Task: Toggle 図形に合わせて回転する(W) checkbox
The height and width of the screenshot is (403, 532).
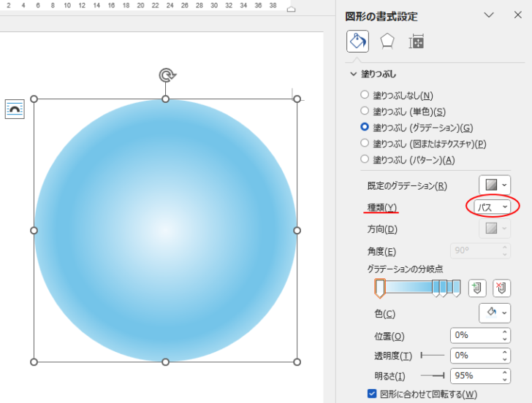Action: pos(372,394)
